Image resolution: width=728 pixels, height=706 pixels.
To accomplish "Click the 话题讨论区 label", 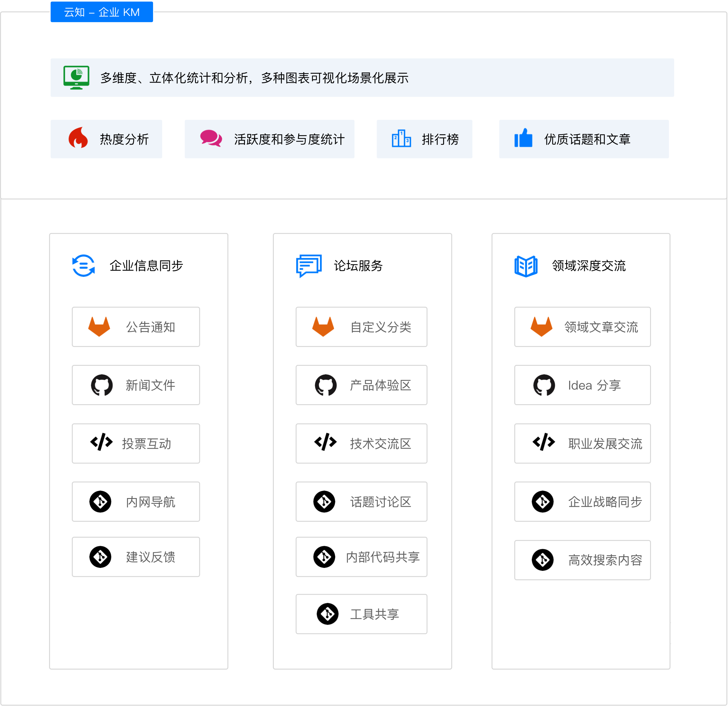I will (x=381, y=502).
